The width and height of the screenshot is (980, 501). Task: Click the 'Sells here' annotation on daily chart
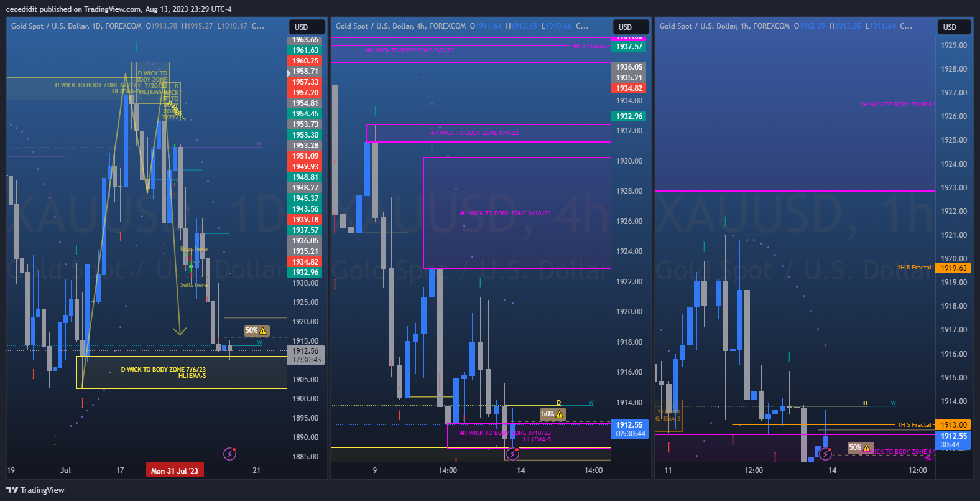[194, 285]
